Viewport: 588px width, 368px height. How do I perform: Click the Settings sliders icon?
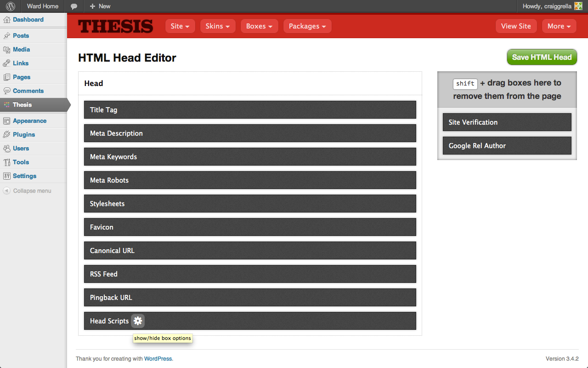coord(6,176)
